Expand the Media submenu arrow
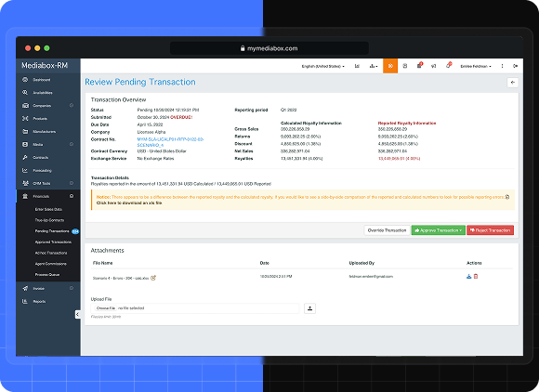Image resolution: width=539 pixels, height=392 pixels. tap(72, 144)
